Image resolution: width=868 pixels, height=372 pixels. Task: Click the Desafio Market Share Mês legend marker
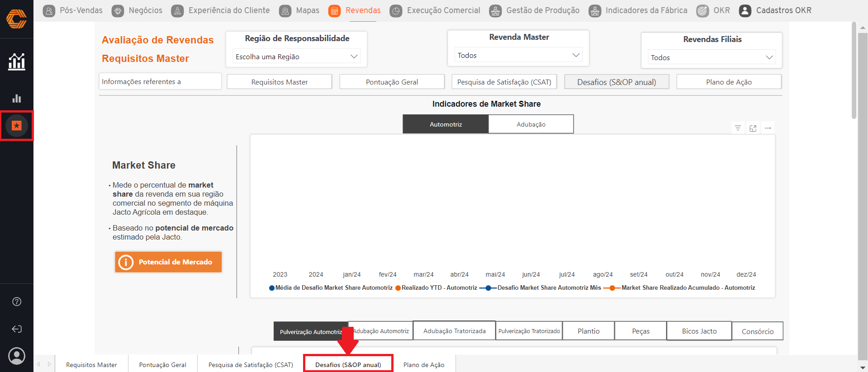(488, 288)
